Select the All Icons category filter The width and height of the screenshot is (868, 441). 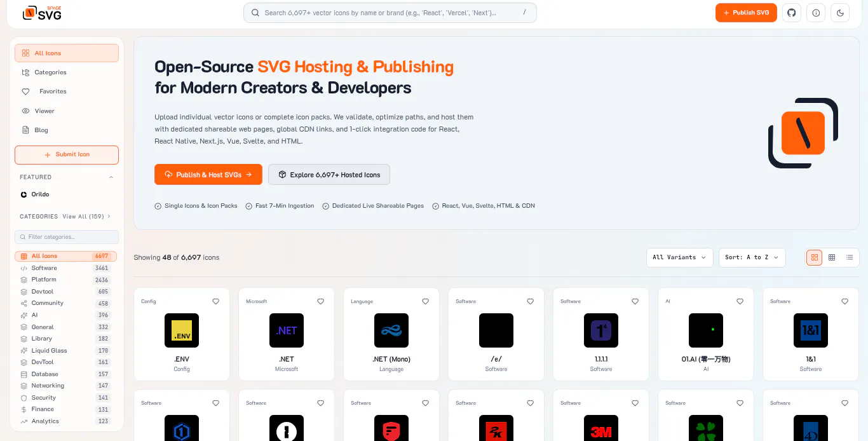coord(67,256)
